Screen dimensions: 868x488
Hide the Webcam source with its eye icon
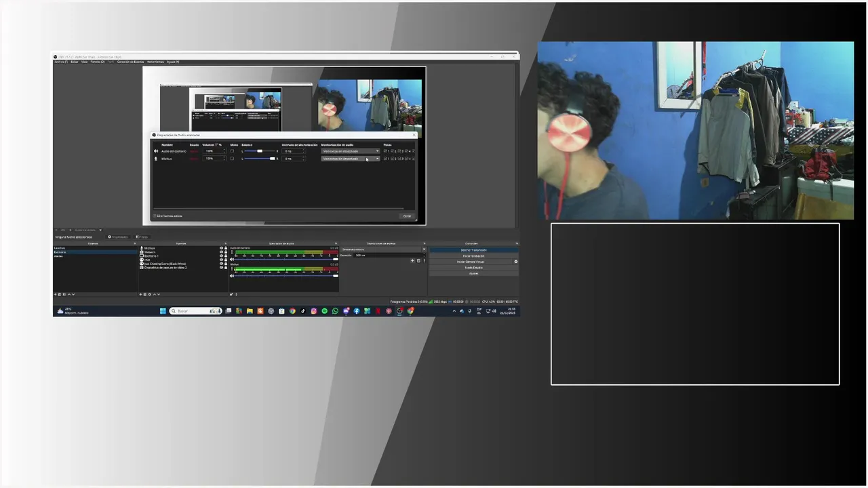pos(221,252)
